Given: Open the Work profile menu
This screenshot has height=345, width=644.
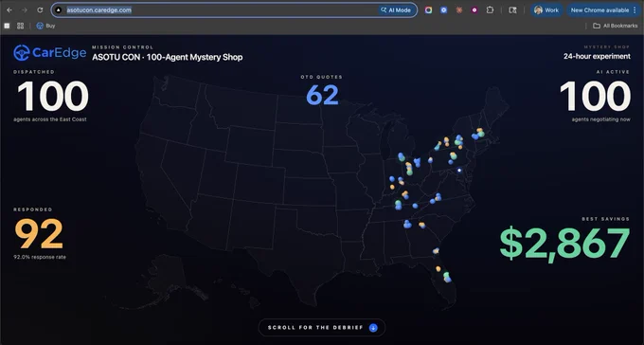Looking at the screenshot, I should point(546,9).
